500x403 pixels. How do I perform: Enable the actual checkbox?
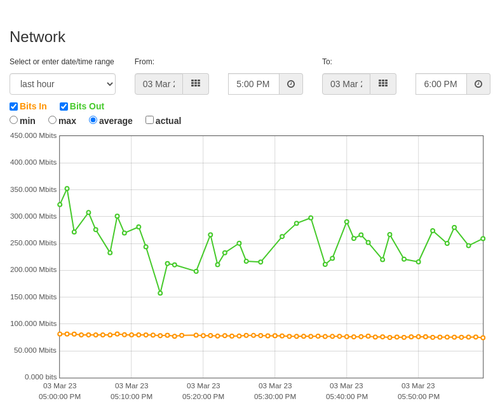coord(150,120)
